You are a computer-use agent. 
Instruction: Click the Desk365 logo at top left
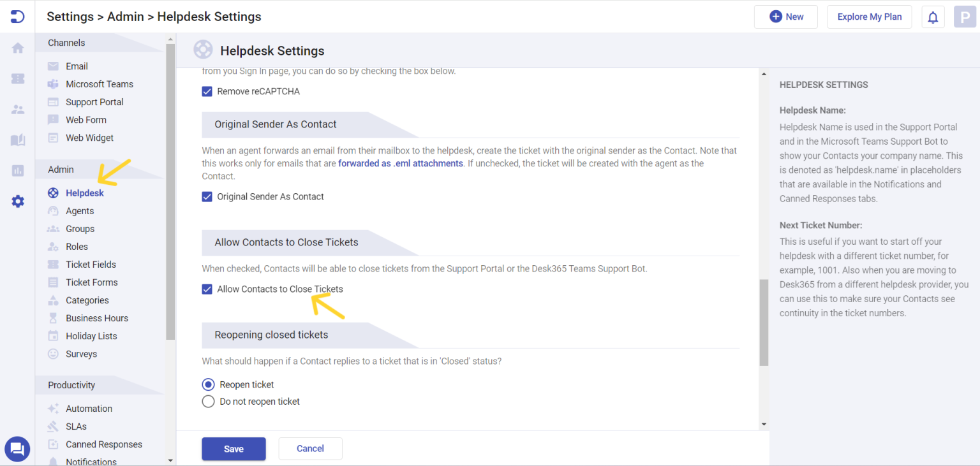(16, 16)
